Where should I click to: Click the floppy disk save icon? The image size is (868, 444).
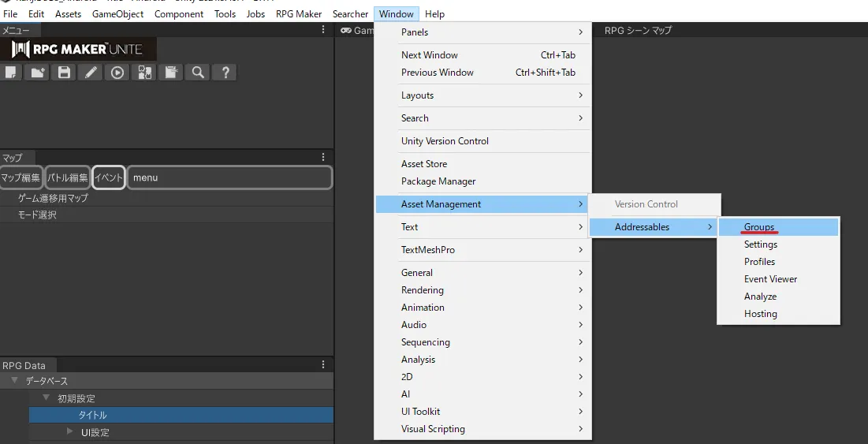(64, 73)
